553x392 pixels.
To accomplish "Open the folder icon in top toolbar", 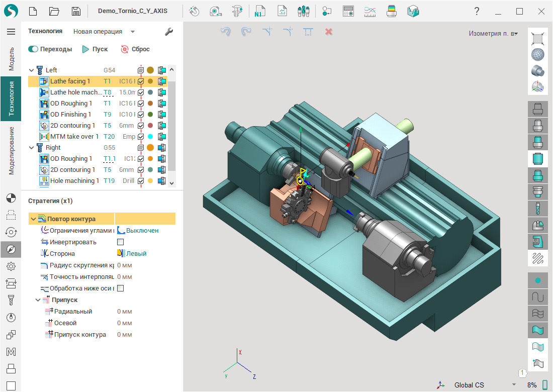I will [x=54, y=11].
